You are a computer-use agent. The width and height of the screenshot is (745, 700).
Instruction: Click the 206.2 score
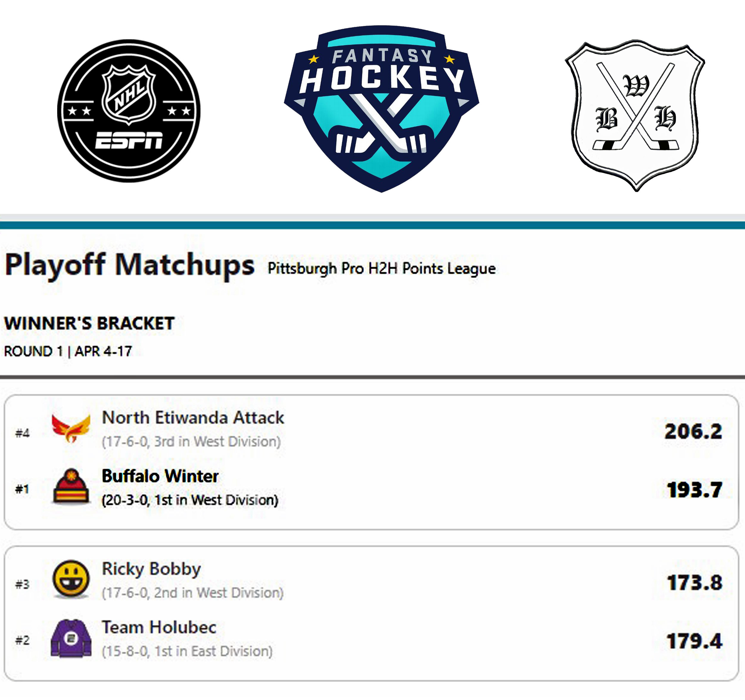pyautogui.click(x=693, y=431)
